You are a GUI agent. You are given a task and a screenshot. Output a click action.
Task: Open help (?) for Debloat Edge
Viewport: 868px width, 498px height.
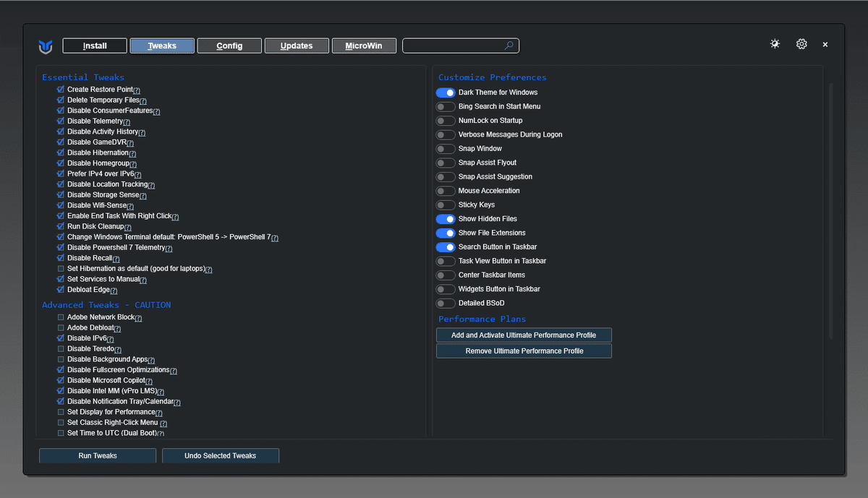click(x=114, y=291)
